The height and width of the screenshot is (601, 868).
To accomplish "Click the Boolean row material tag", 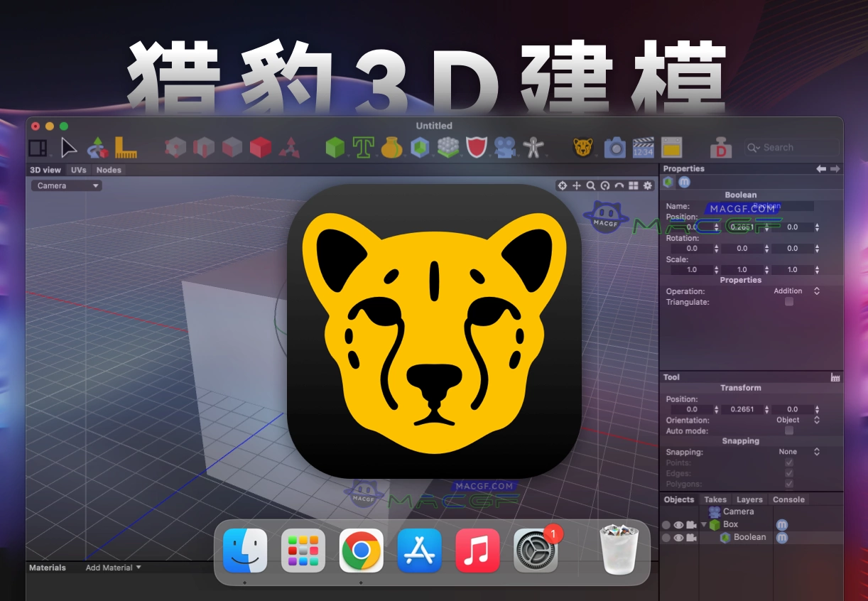I will pos(782,538).
